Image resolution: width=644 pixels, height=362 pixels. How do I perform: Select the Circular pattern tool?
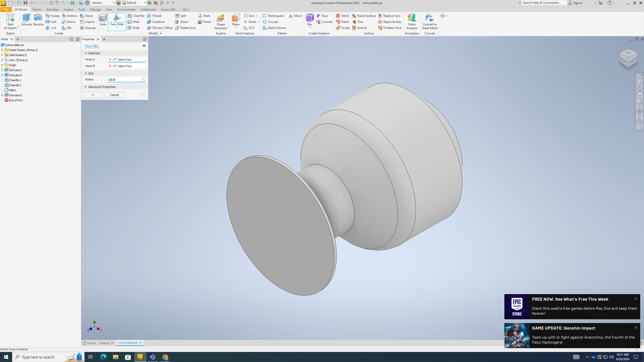click(x=270, y=22)
